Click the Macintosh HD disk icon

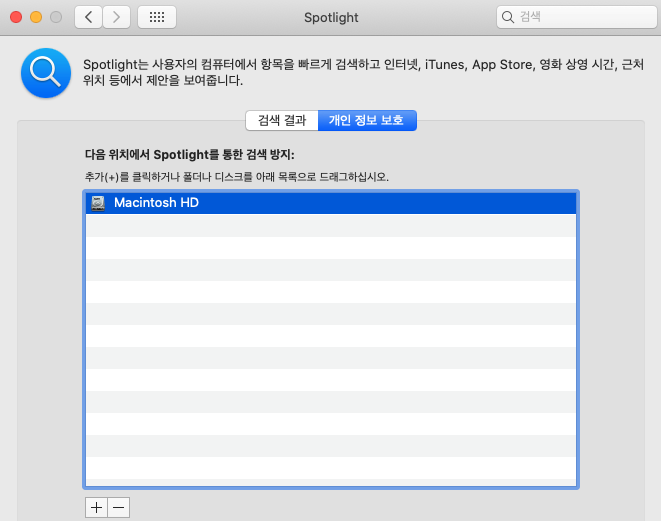98,203
